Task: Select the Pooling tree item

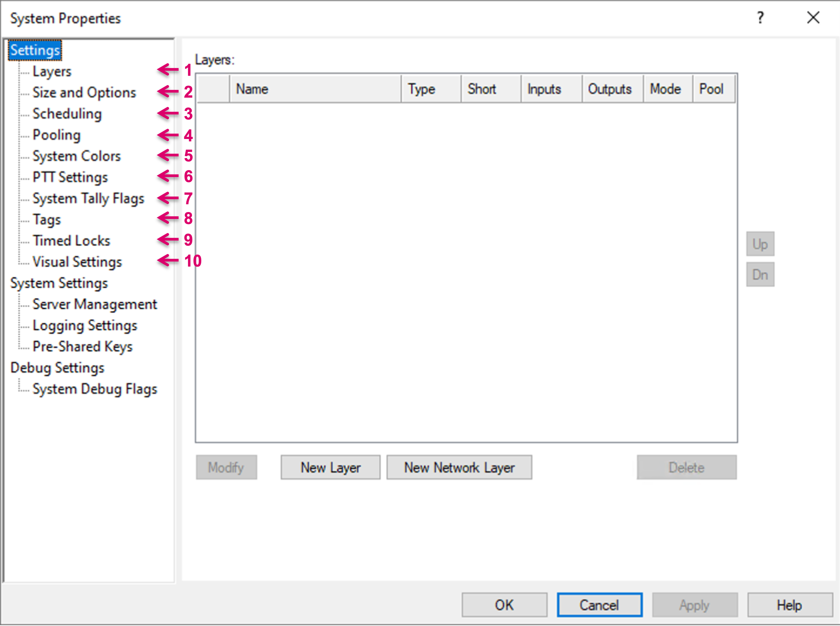Action: 57,135
